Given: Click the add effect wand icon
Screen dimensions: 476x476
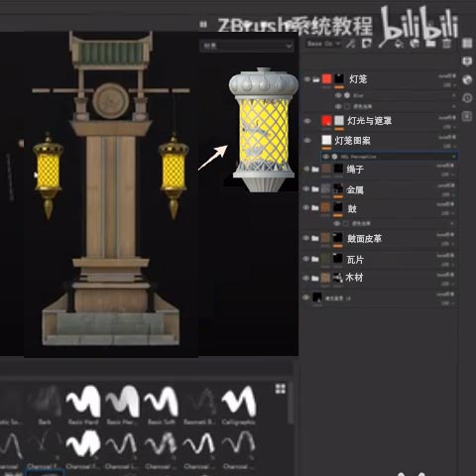Looking at the screenshot, I should 351,44.
